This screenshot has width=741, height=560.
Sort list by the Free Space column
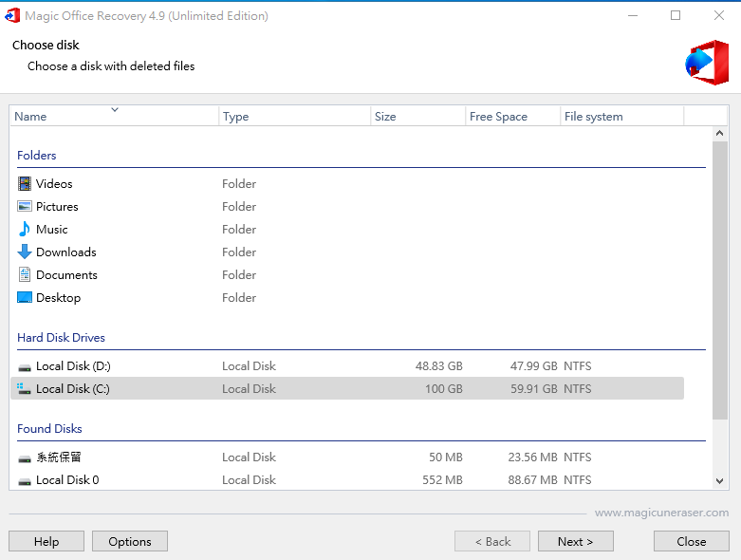(512, 116)
